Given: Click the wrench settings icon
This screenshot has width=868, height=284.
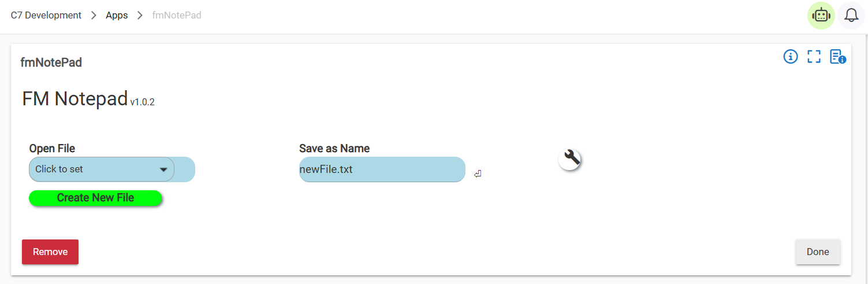Looking at the screenshot, I should [x=570, y=158].
